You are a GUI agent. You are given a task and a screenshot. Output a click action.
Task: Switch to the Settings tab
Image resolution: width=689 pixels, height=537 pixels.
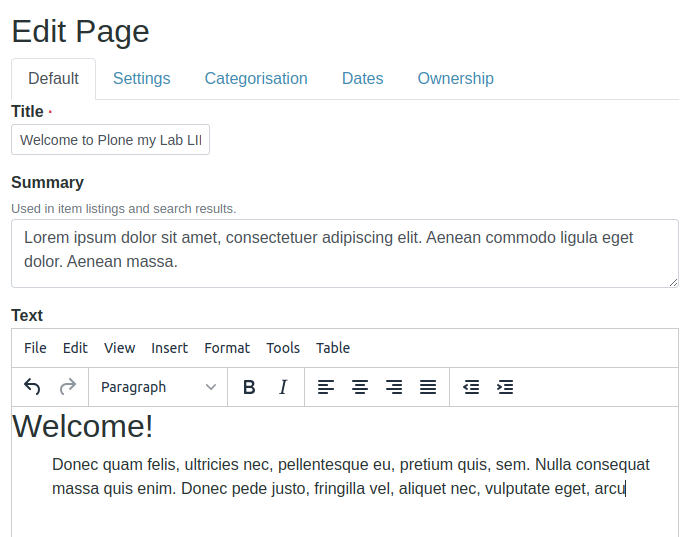click(x=141, y=78)
